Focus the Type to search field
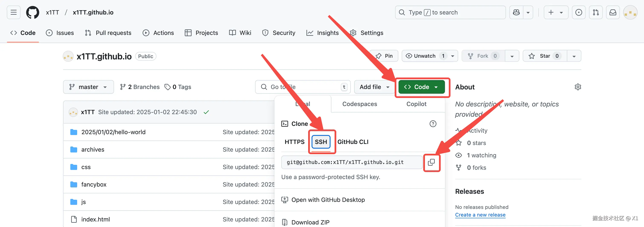The image size is (644, 227). pos(450,12)
